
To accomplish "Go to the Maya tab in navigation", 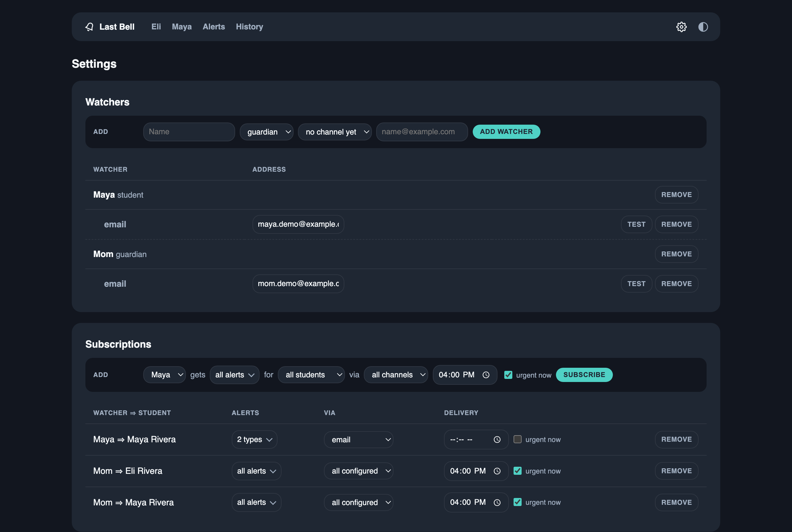I will pos(182,27).
